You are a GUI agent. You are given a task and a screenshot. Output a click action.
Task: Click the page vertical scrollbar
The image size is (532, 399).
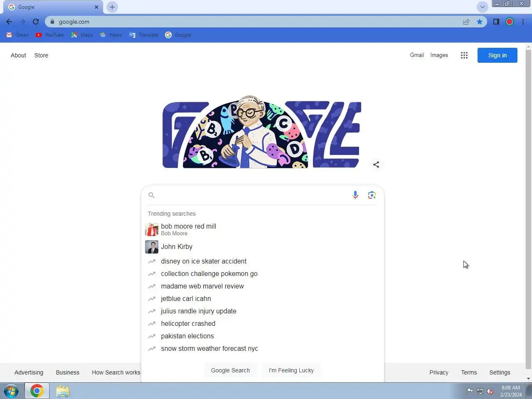(x=529, y=210)
